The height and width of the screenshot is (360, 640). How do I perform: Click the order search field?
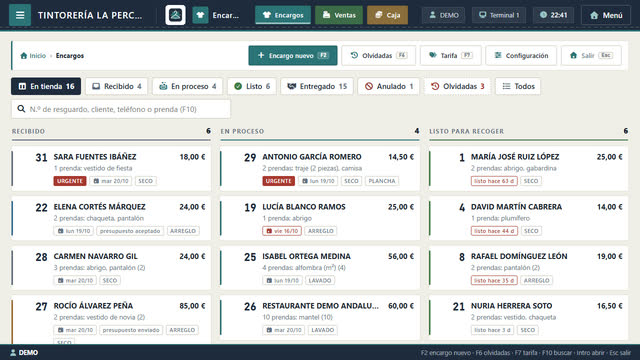click(x=121, y=109)
